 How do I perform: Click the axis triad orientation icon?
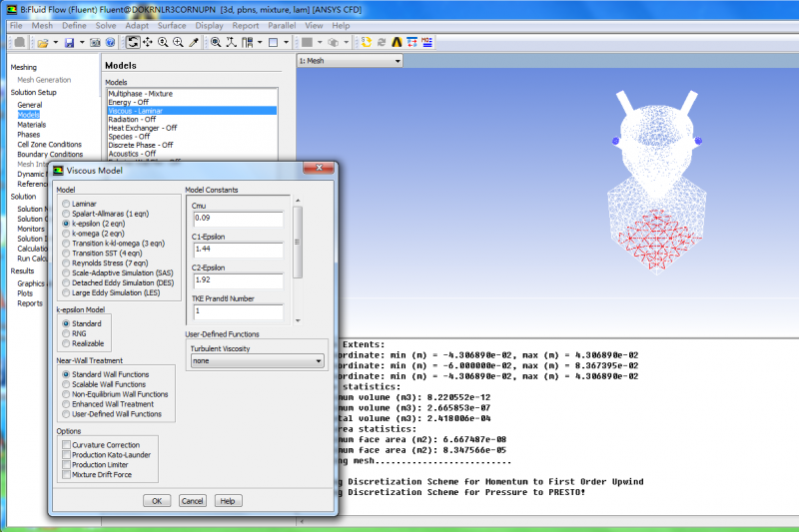[232, 42]
